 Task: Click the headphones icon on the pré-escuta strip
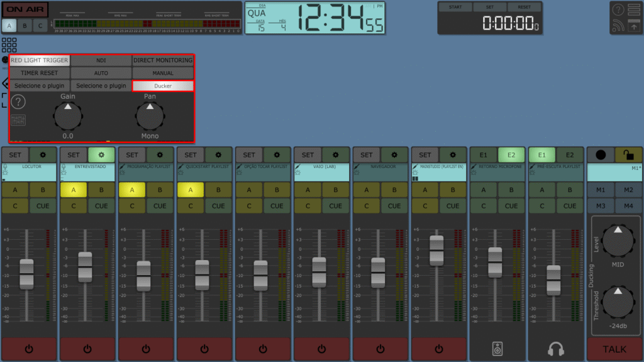pos(555,348)
